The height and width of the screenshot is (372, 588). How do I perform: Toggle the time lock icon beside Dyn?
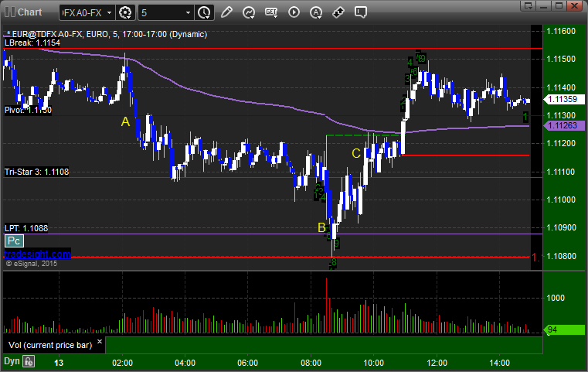(29, 362)
